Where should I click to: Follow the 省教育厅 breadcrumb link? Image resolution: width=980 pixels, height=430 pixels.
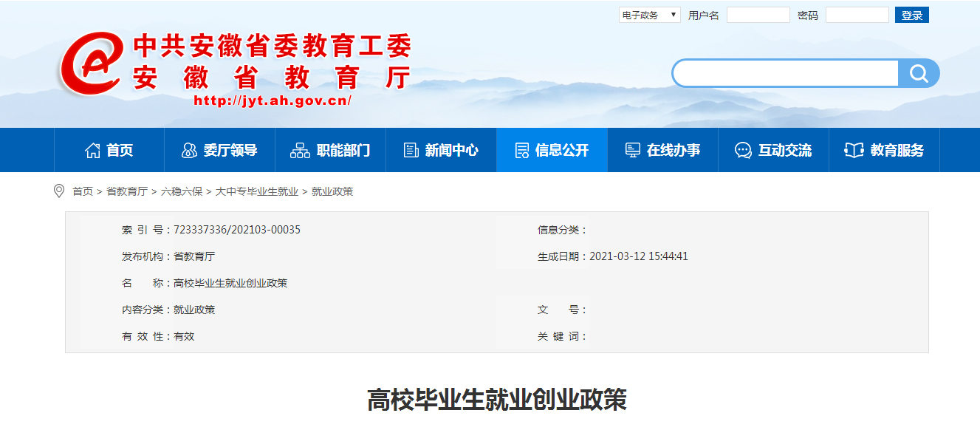126,191
